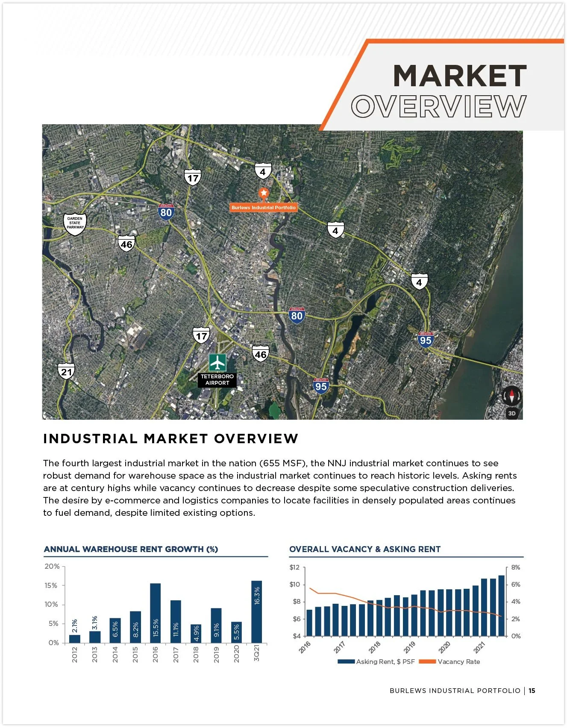The image size is (567, 728).
Task: Click the bold MARKET heading word
Action: [460, 76]
